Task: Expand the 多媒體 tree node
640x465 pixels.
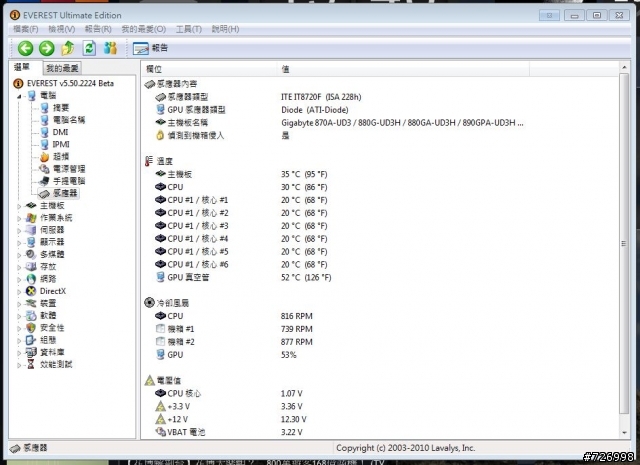Action: 19,255
